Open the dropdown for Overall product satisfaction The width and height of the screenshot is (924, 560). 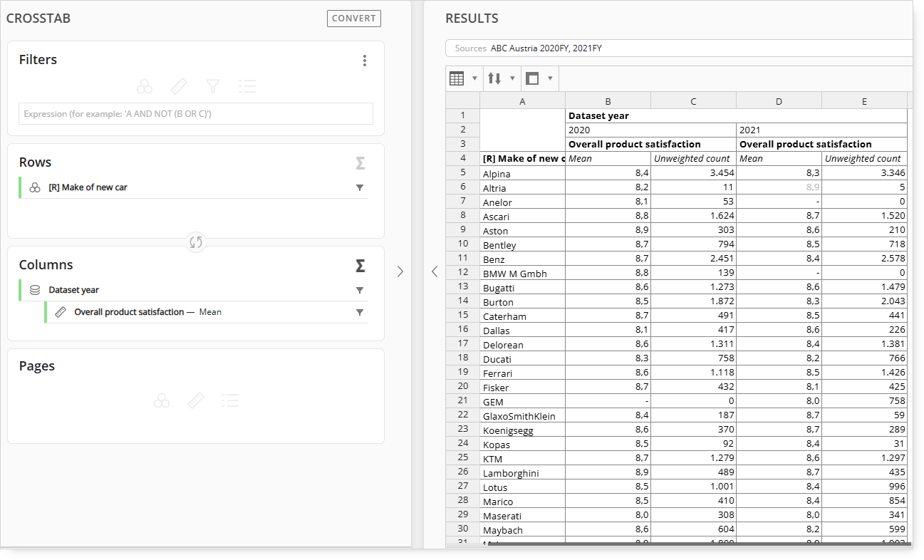click(360, 313)
